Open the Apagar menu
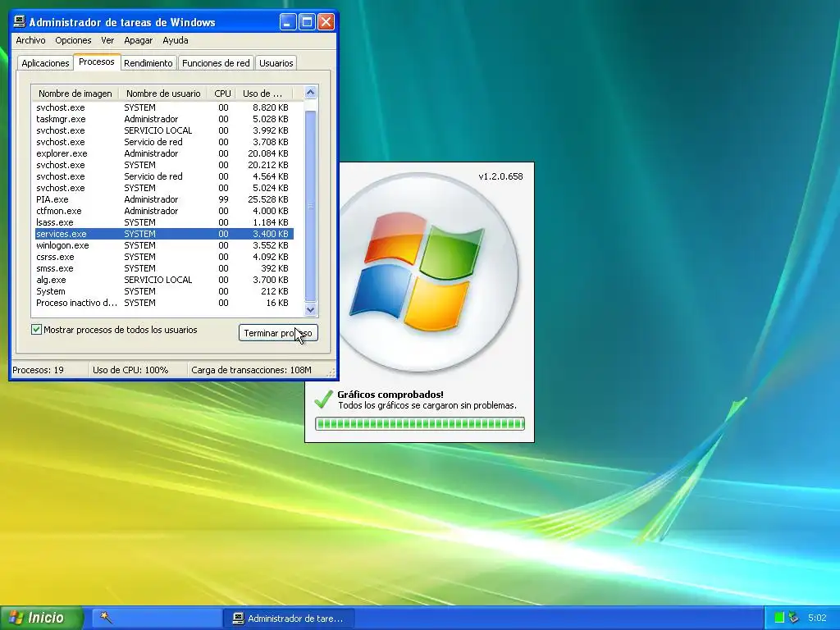Screen dimensions: 840x630 coord(138,40)
